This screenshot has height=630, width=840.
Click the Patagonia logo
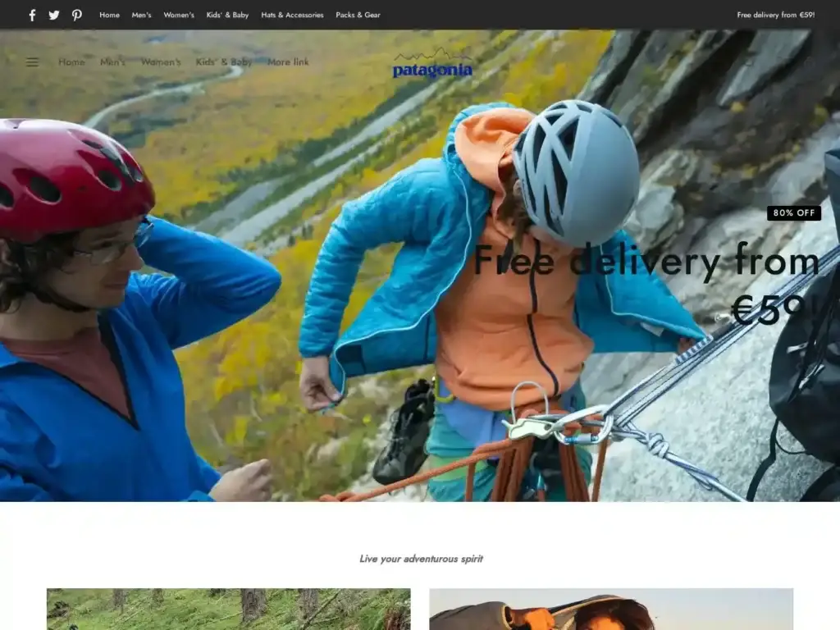(x=432, y=63)
